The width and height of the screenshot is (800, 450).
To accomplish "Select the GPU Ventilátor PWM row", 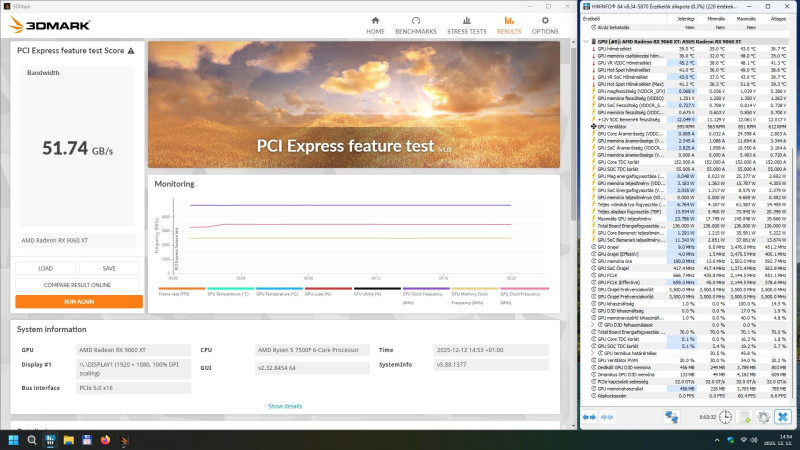I will coord(688,360).
